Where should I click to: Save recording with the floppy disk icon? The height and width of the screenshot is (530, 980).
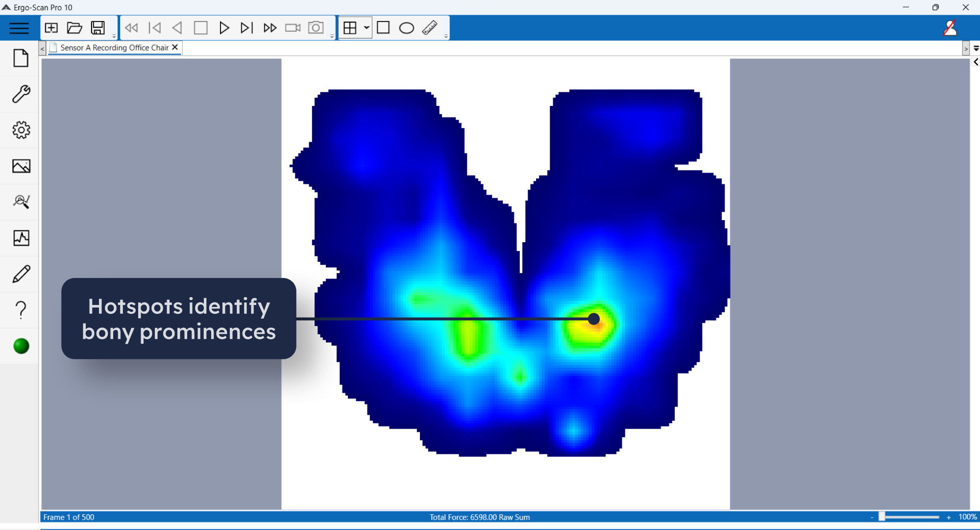98,28
